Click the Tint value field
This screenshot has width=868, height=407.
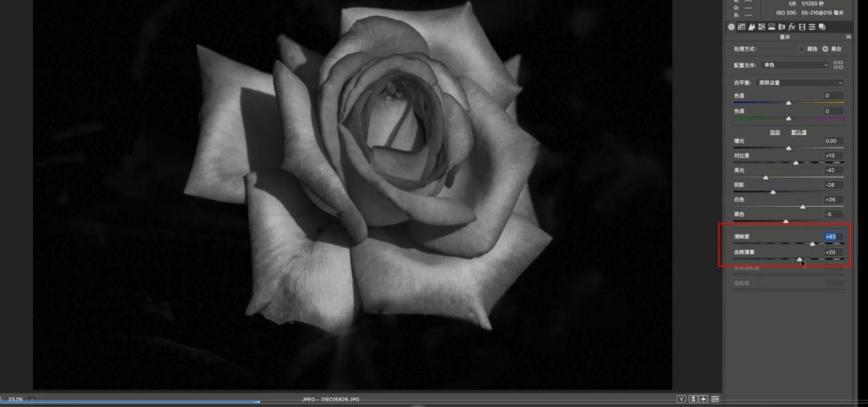coord(833,111)
